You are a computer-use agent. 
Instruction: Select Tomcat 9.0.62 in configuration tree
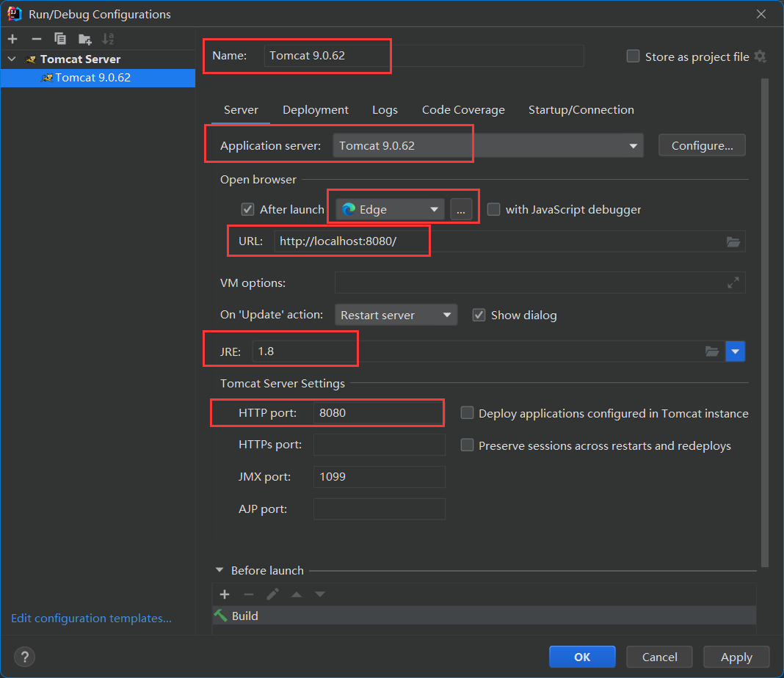pos(98,78)
